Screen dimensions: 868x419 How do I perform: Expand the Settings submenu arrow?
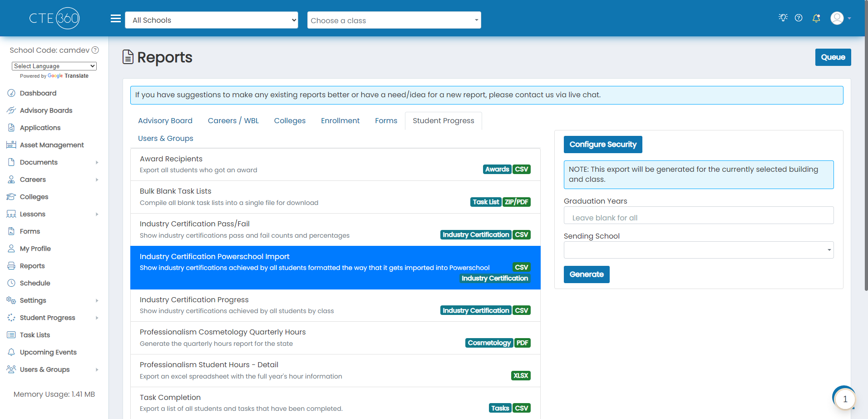point(97,300)
